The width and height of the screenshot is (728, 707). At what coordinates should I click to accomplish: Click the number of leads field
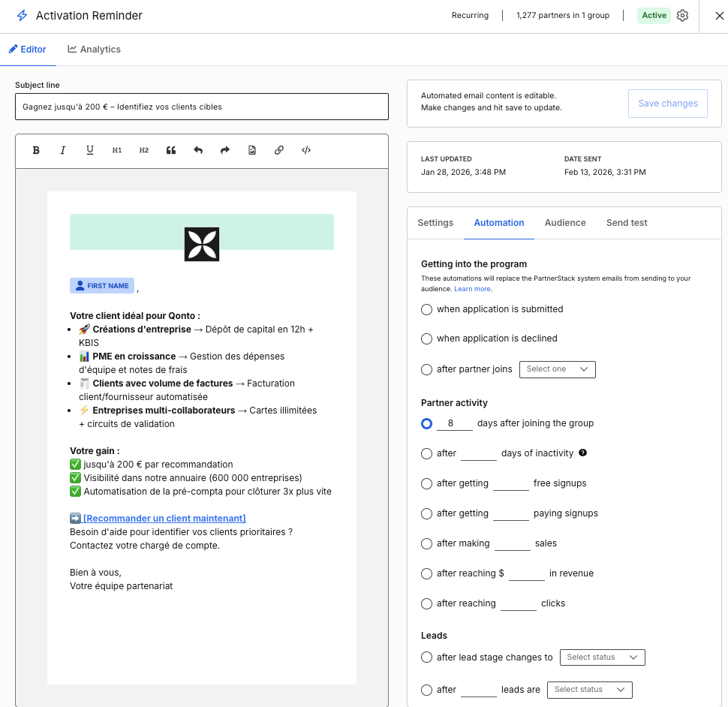click(479, 690)
